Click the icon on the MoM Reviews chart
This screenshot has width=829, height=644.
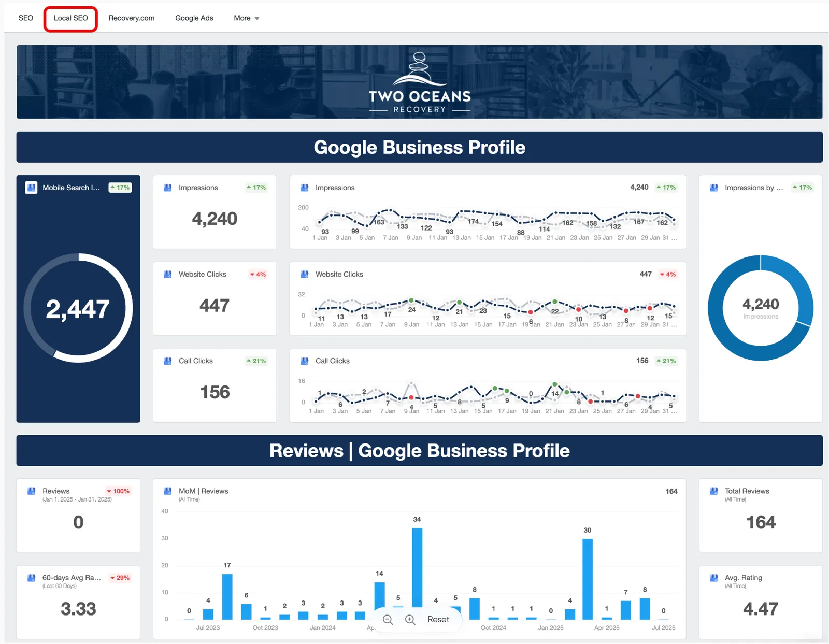[168, 491]
